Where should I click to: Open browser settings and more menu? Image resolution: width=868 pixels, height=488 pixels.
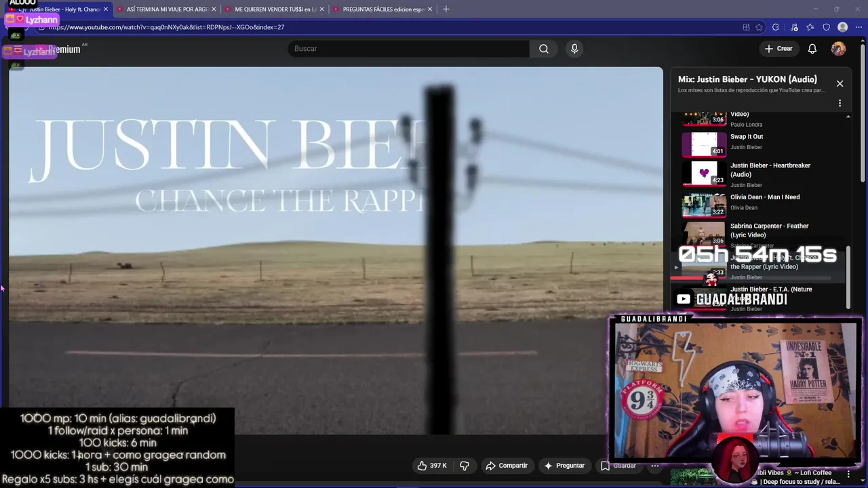pos(859,27)
